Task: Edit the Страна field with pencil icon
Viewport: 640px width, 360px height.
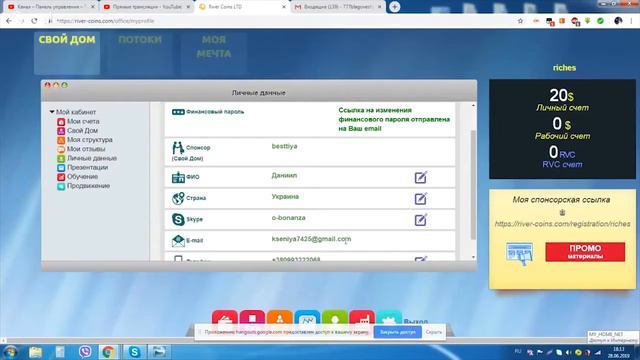Action: [421, 198]
